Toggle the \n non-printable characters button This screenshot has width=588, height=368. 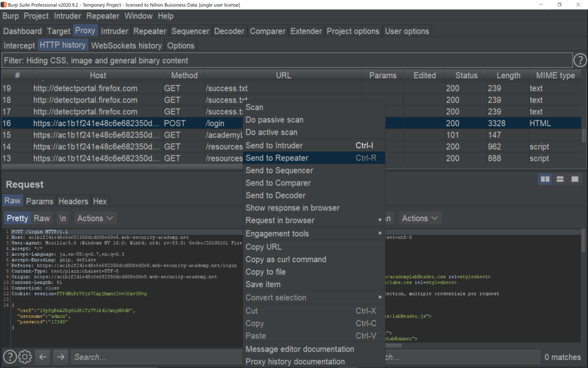pyautogui.click(x=62, y=218)
